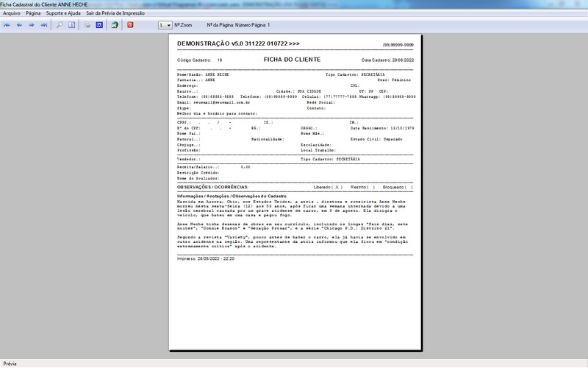Go to the first page arrow icon
Screen dimensions: 588x368
[x=7, y=25]
